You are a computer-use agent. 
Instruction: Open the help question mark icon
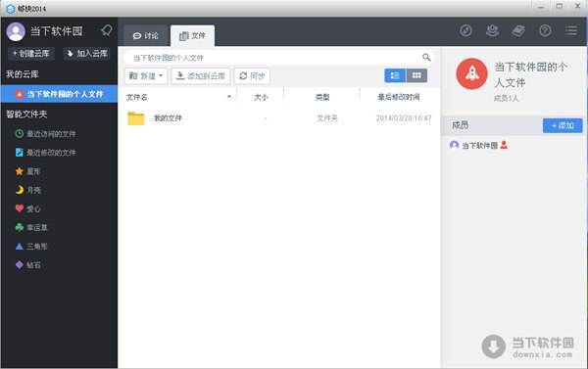point(545,30)
